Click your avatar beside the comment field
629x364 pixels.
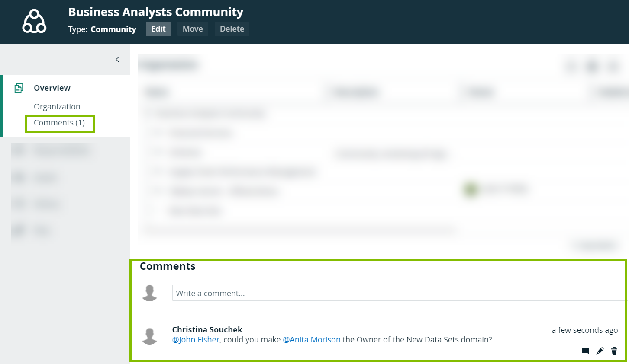pyautogui.click(x=150, y=293)
